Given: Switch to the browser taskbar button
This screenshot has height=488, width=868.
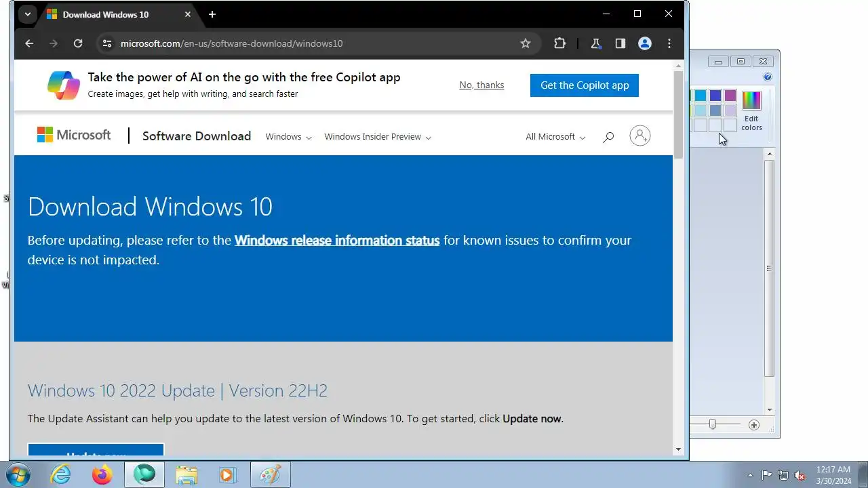Looking at the screenshot, I should 144,475.
